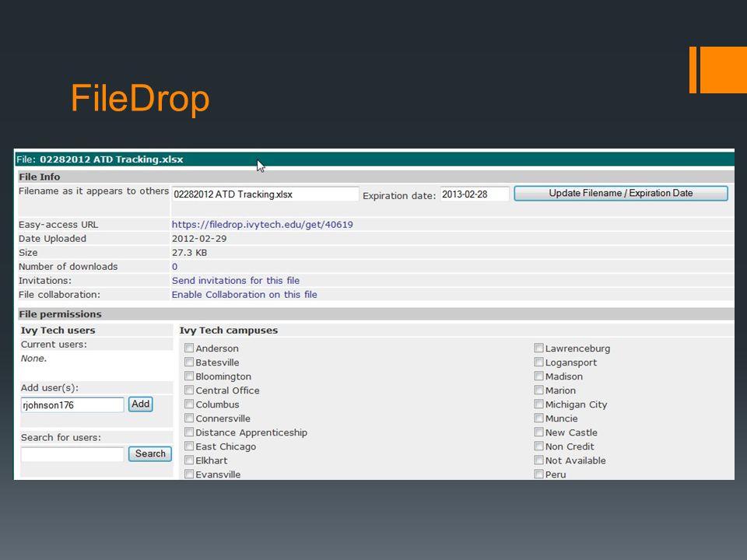
Task: Check the Anderson campus checkbox
Action: (189, 348)
